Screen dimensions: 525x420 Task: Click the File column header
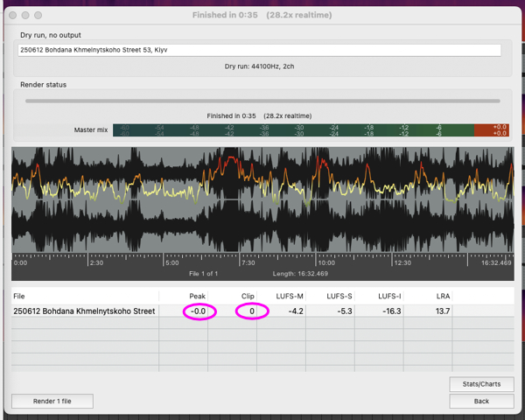click(x=19, y=296)
